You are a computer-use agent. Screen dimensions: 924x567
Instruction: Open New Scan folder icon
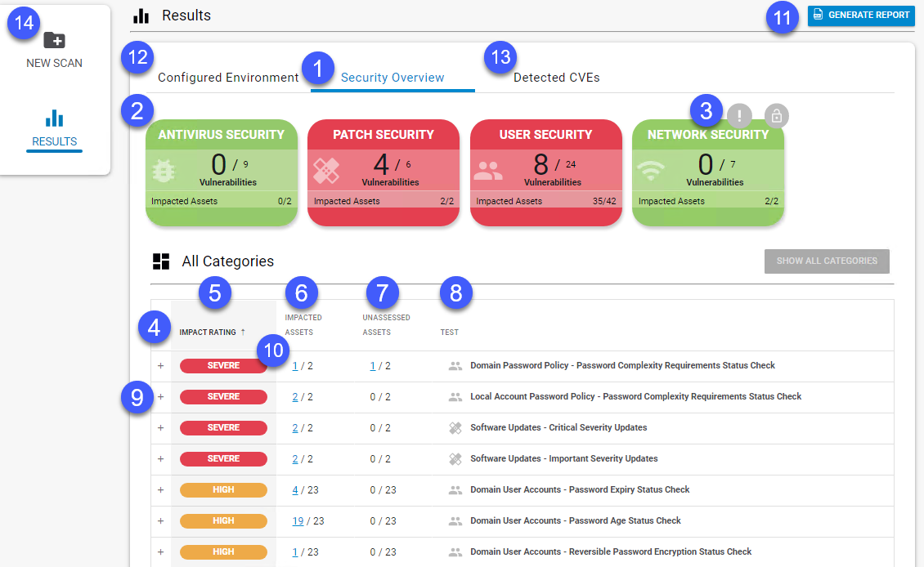[x=54, y=40]
